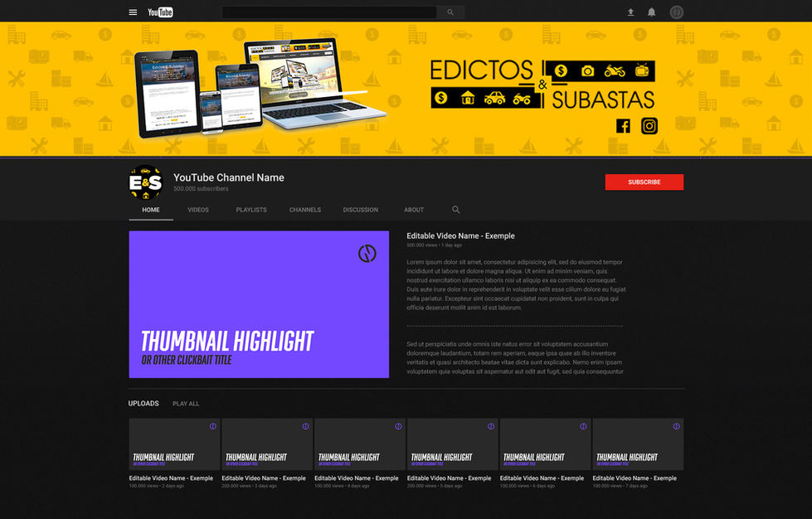
Task: Click the upload video icon
Action: [x=630, y=12]
